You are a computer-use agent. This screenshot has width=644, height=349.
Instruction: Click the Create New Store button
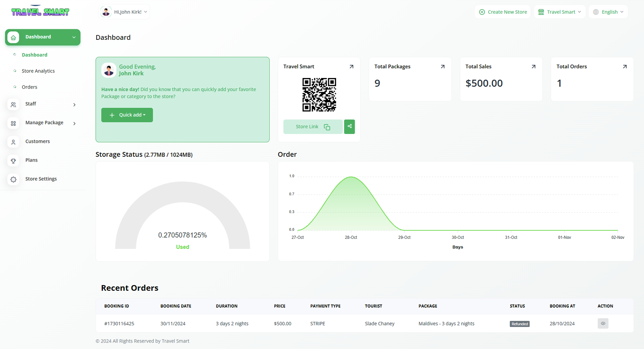tap(503, 12)
